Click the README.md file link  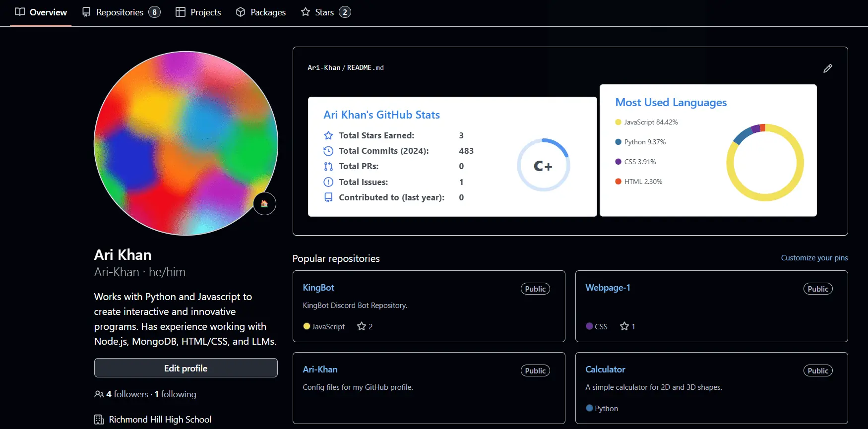365,67
